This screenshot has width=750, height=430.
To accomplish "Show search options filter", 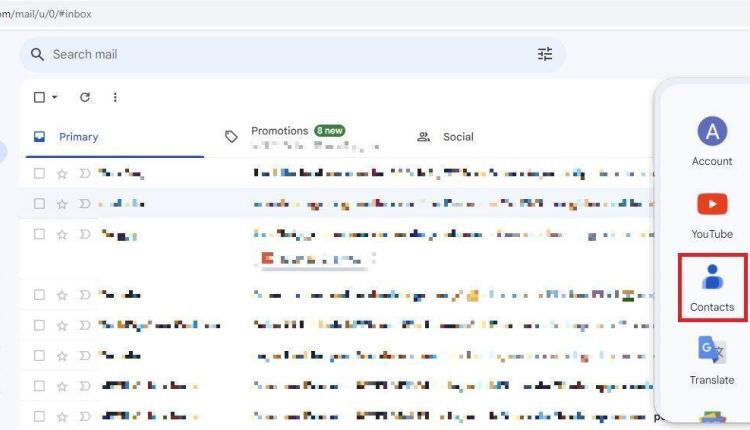I will tap(545, 54).
